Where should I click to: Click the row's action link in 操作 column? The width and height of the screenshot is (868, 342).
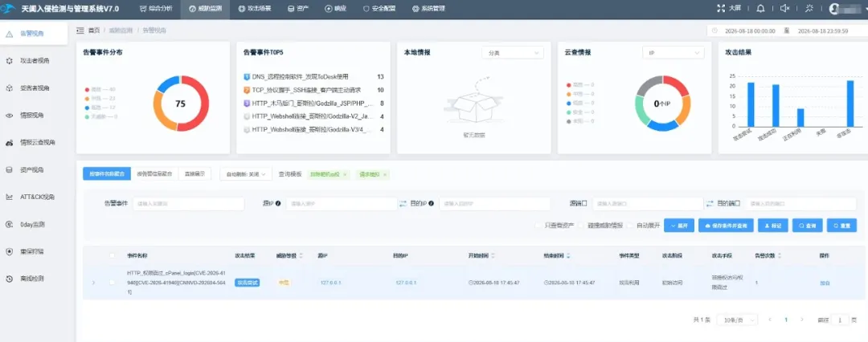click(825, 283)
